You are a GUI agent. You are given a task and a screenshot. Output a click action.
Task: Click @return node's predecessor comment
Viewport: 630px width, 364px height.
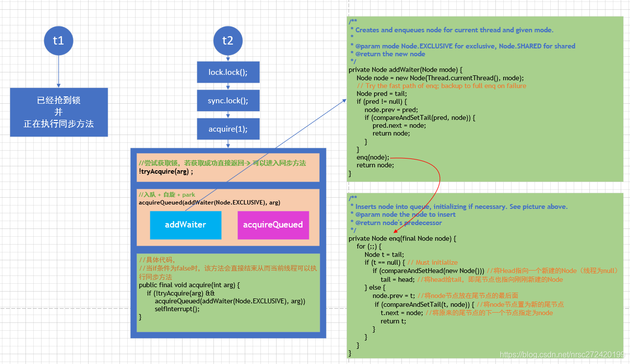click(x=396, y=223)
